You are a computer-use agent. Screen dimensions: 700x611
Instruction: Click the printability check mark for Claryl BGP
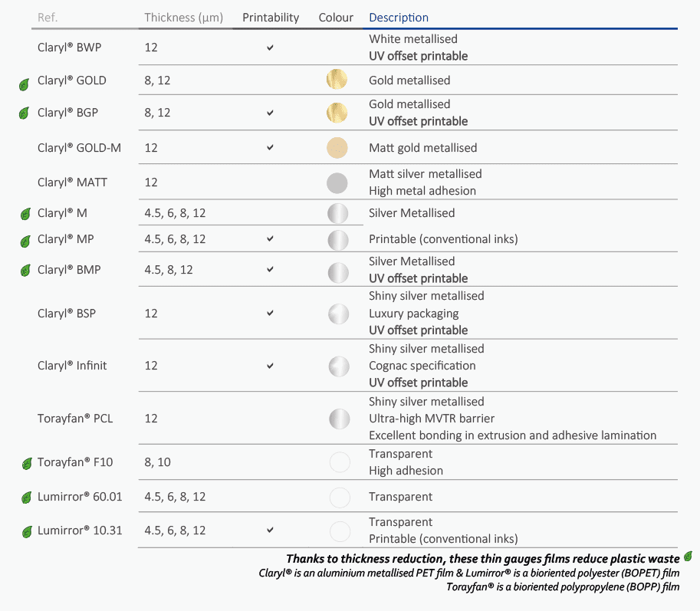point(270,113)
